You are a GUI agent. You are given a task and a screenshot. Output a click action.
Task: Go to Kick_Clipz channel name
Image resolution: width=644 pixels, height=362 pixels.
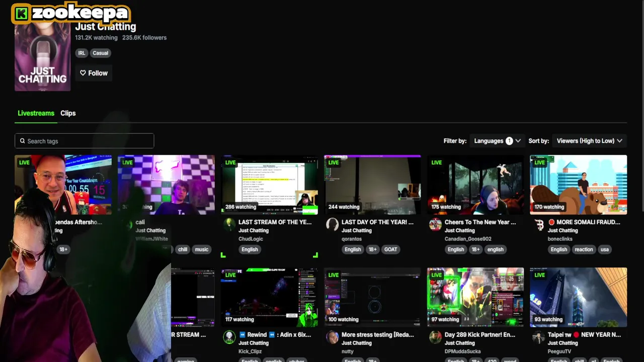click(x=250, y=351)
